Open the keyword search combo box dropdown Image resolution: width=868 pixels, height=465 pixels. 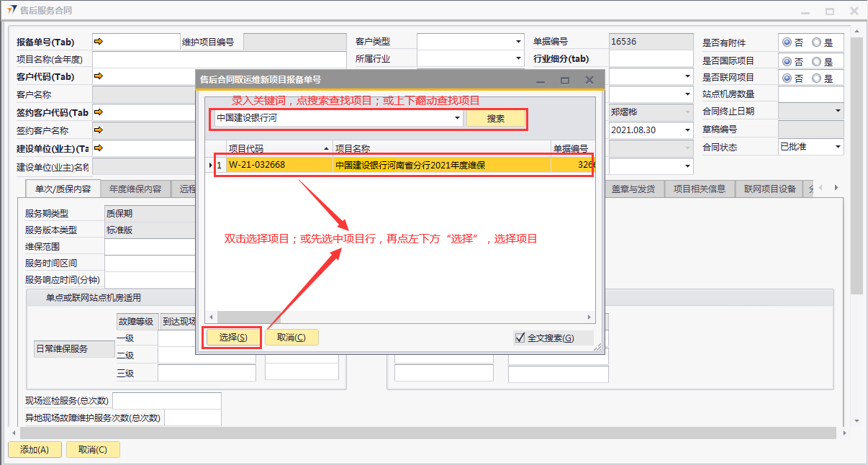click(457, 118)
